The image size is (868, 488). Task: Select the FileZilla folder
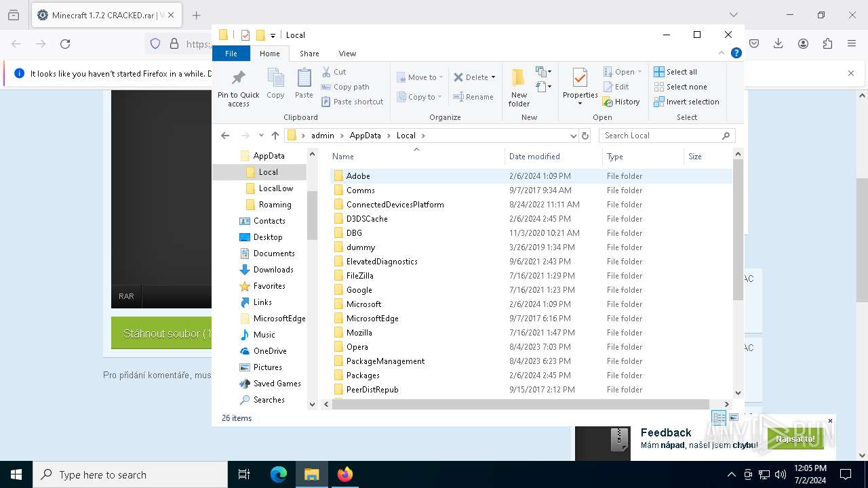tap(359, 276)
